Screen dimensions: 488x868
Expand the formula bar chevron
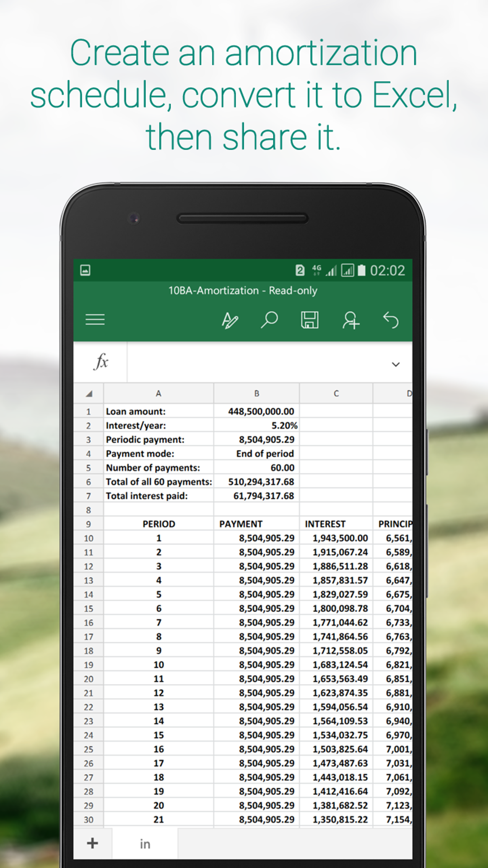click(396, 364)
